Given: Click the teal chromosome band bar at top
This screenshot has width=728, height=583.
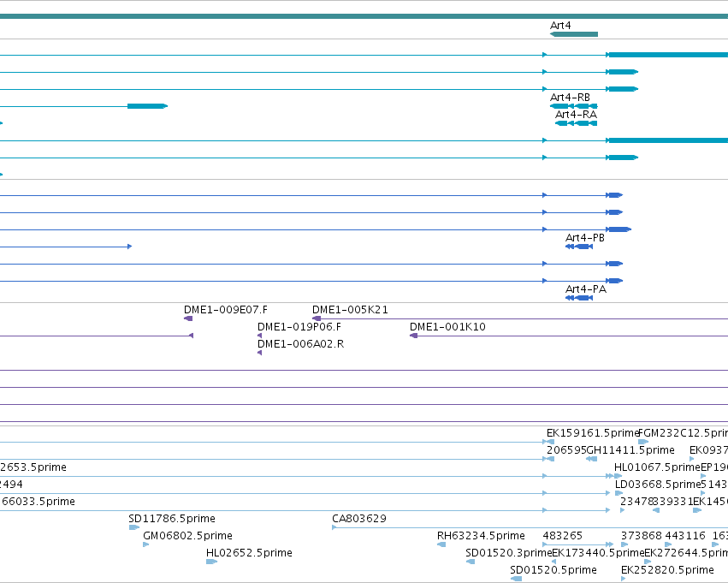Looking at the screenshot, I should tap(364, 17).
